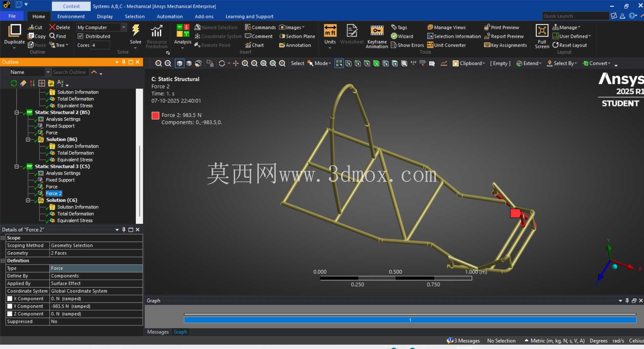
Task: Toggle the X Component checkbox
Action: (10, 299)
